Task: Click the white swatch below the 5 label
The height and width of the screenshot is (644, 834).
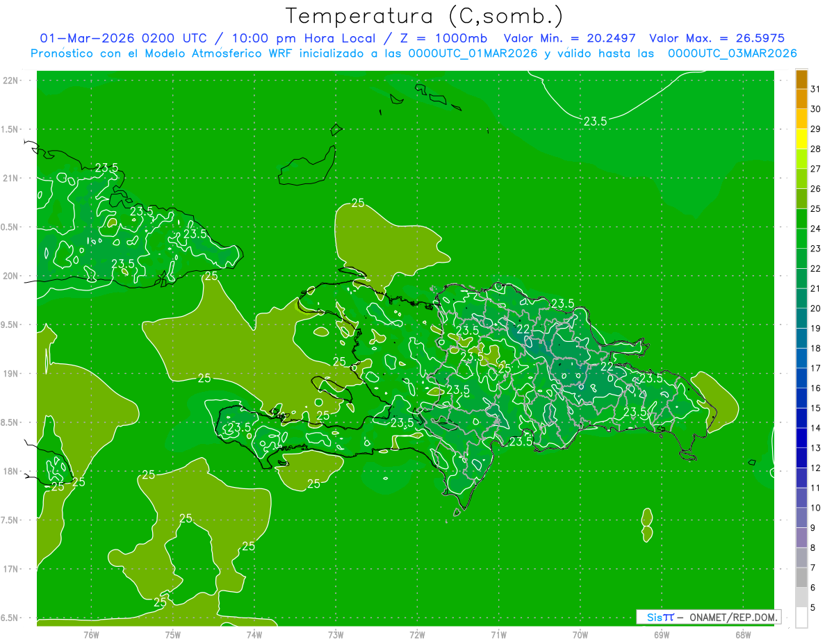Action: coord(801,618)
